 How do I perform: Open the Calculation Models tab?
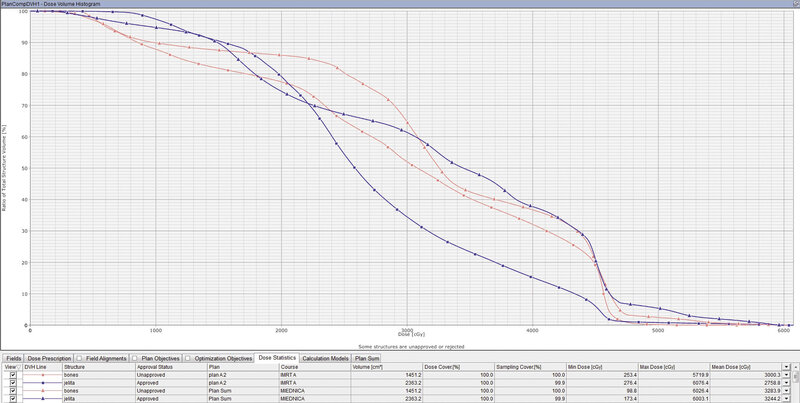click(x=326, y=358)
